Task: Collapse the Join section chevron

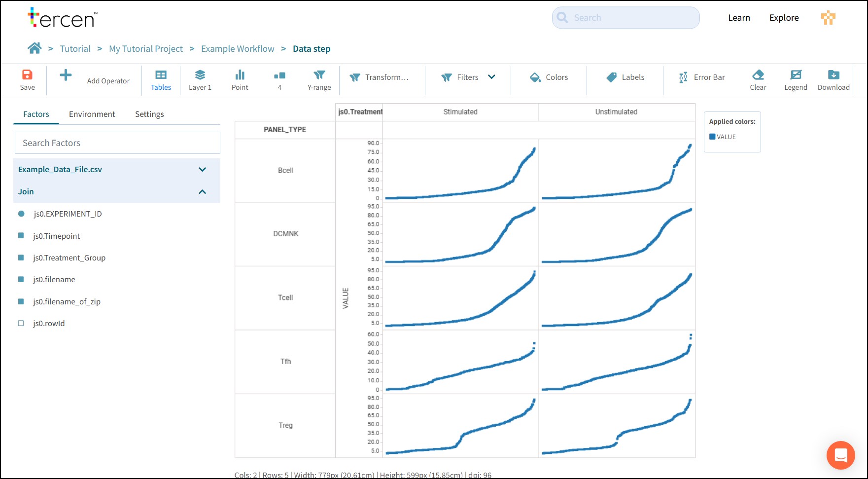Action: click(x=202, y=191)
